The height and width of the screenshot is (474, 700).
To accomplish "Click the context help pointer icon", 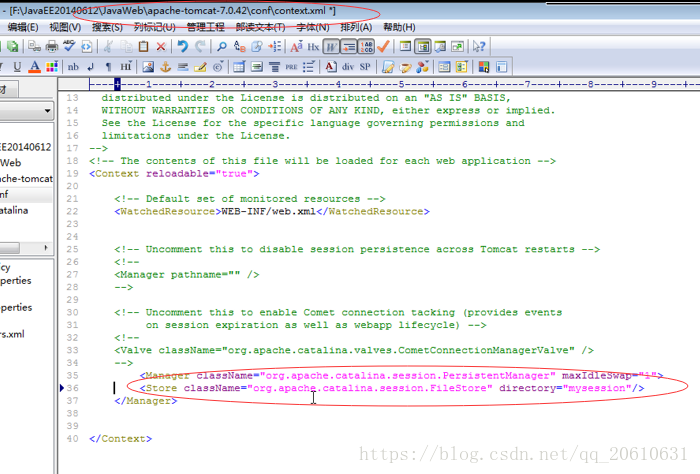I will pos(479,46).
